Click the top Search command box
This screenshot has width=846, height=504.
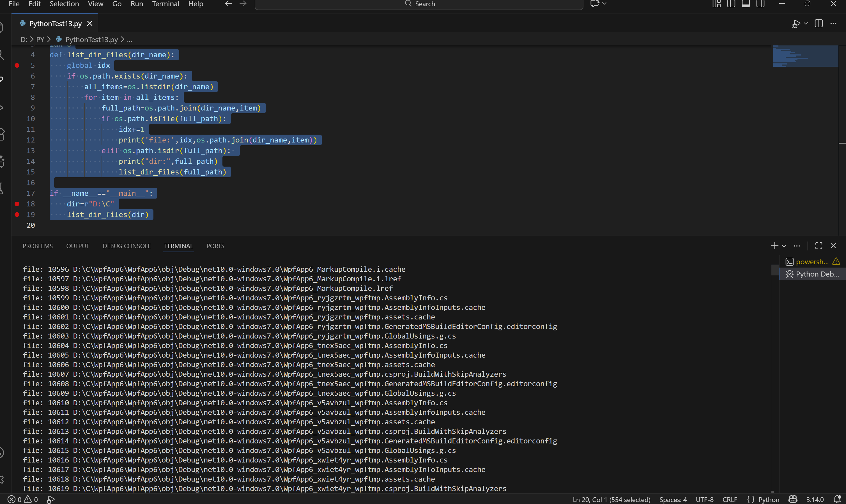pyautogui.click(x=419, y=4)
